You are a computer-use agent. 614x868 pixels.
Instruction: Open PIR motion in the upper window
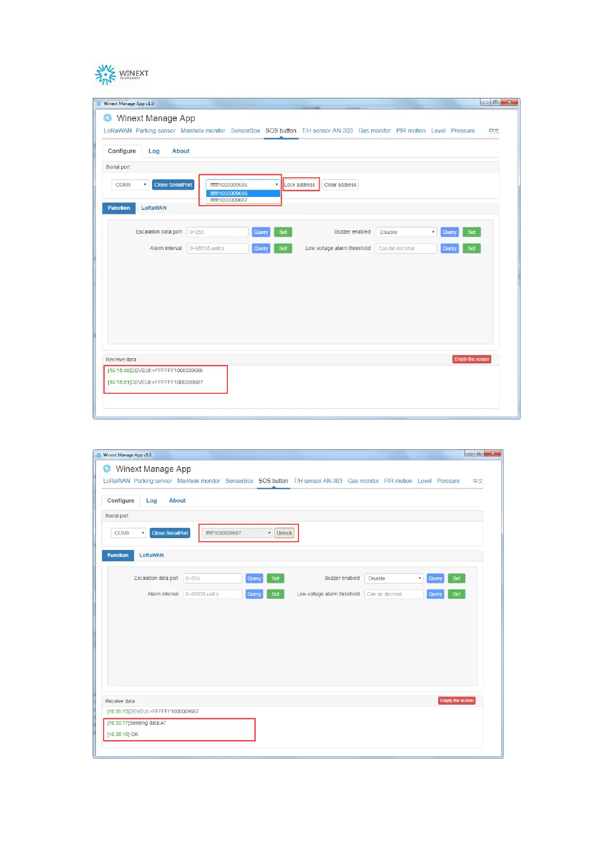click(x=411, y=131)
